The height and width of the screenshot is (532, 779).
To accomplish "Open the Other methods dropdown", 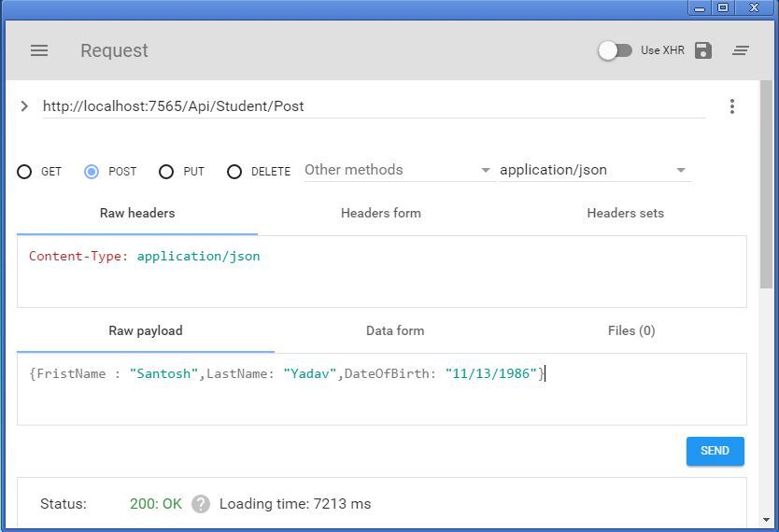I will coord(398,170).
